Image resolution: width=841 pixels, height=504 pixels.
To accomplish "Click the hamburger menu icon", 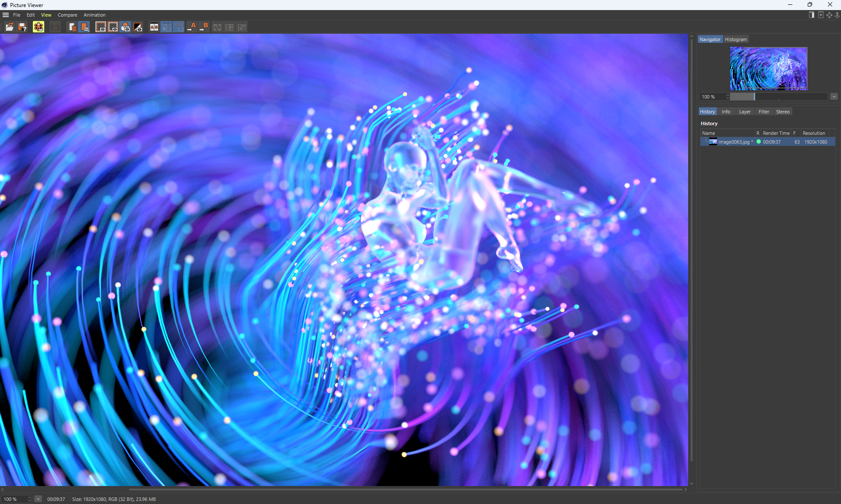I will click(x=6, y=15).
